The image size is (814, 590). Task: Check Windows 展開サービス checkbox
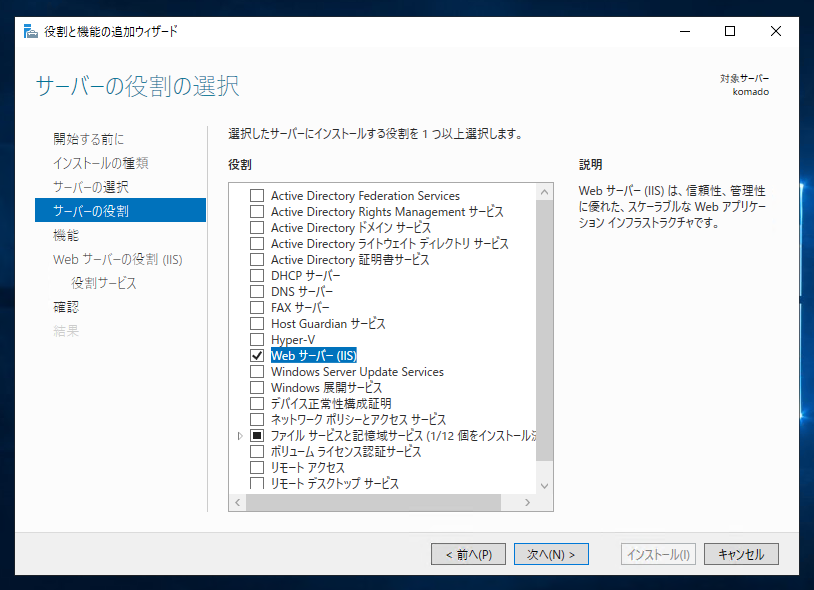point(257,388)
